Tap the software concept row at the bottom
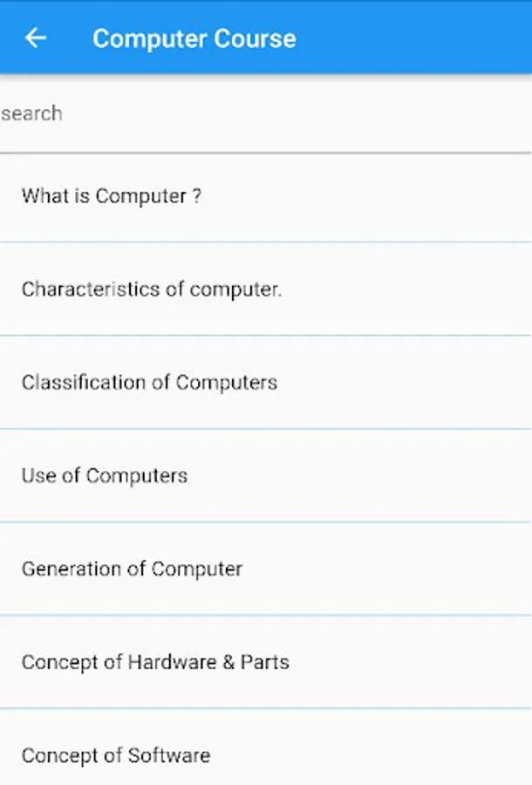 [x=266, y=747]
